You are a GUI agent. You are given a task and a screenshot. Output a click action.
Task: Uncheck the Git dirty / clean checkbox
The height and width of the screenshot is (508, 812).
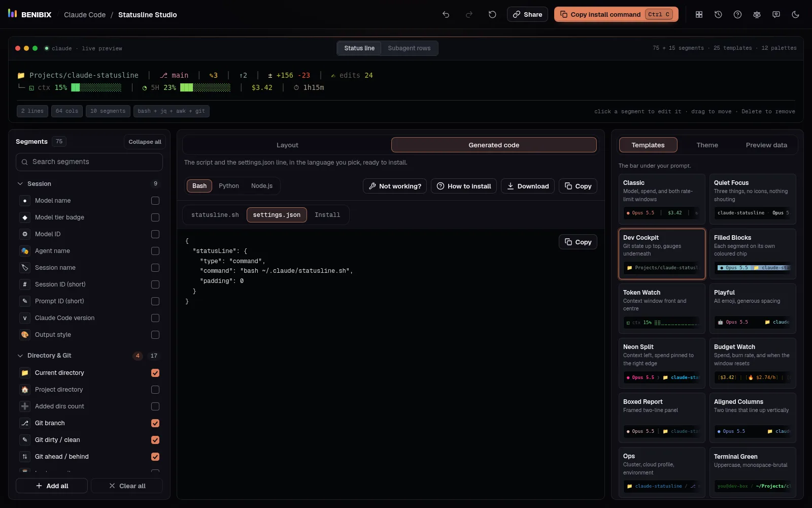tap(155, 440)
